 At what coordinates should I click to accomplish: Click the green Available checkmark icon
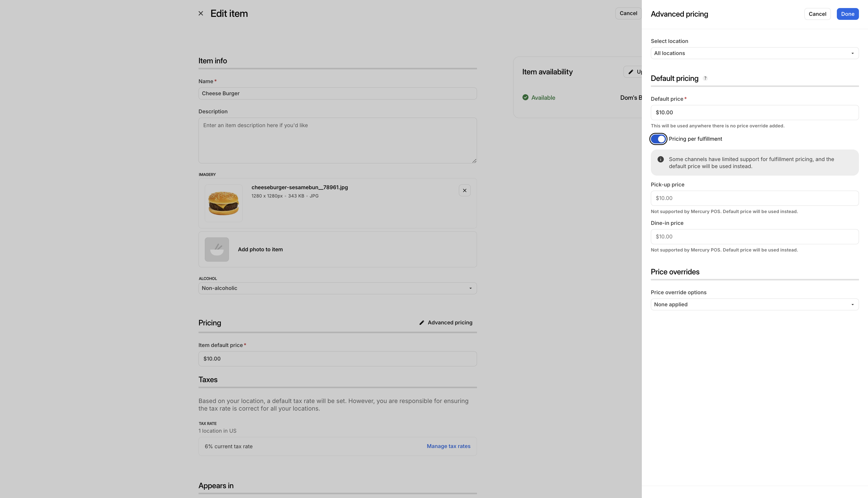click(x=525, y=97)
